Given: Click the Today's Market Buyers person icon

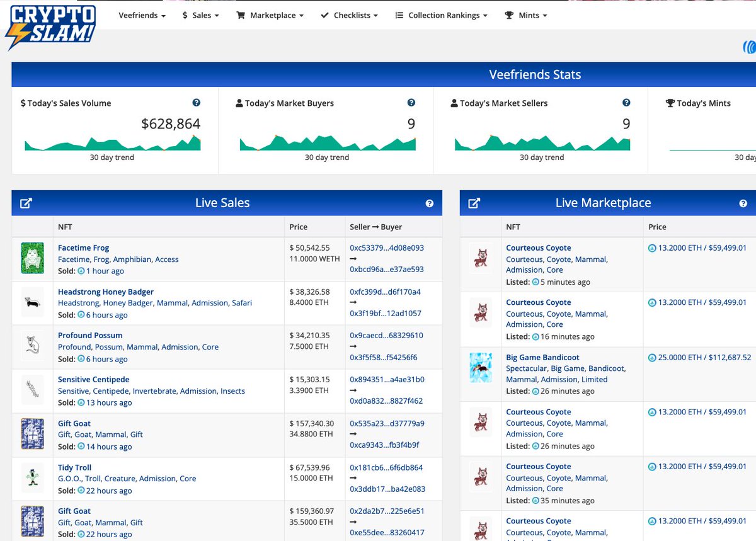Looking at the screenshot, I should [x=239, y=103].
